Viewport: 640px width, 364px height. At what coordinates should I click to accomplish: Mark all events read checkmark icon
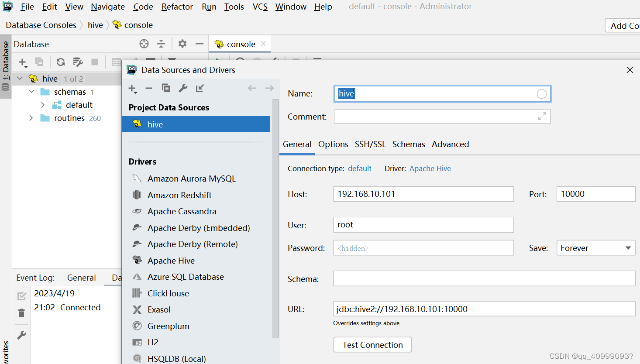pos(21,296)
